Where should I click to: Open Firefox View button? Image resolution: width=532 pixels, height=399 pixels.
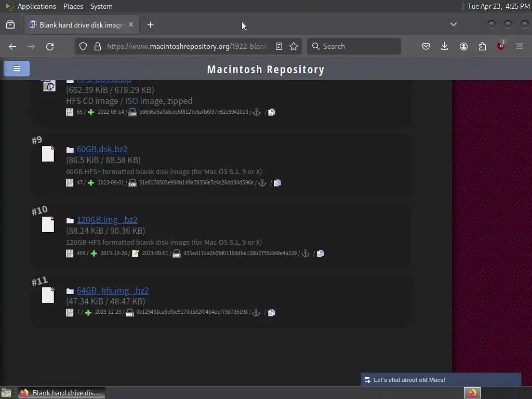[10, 25]
